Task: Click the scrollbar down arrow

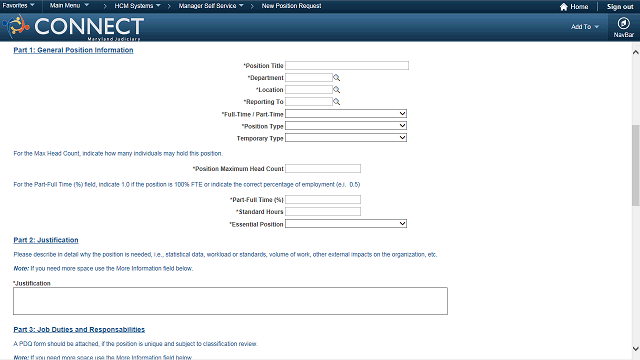Action: pos(636,349)
